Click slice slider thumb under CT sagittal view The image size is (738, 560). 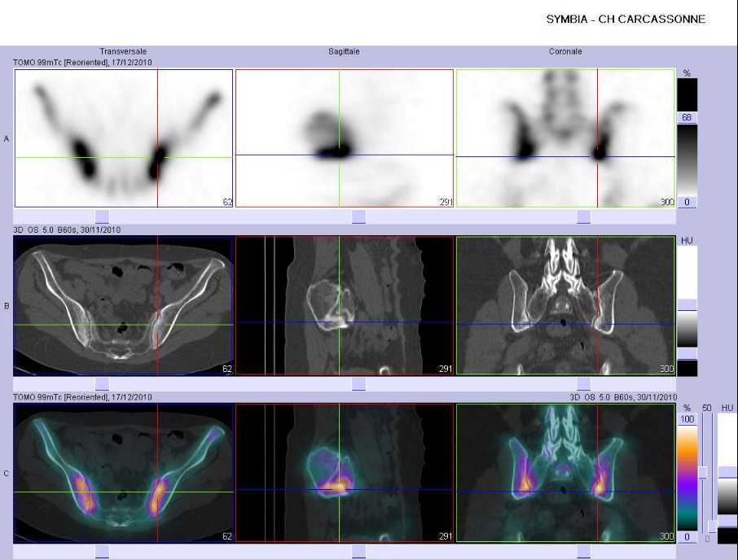point(358,383)
